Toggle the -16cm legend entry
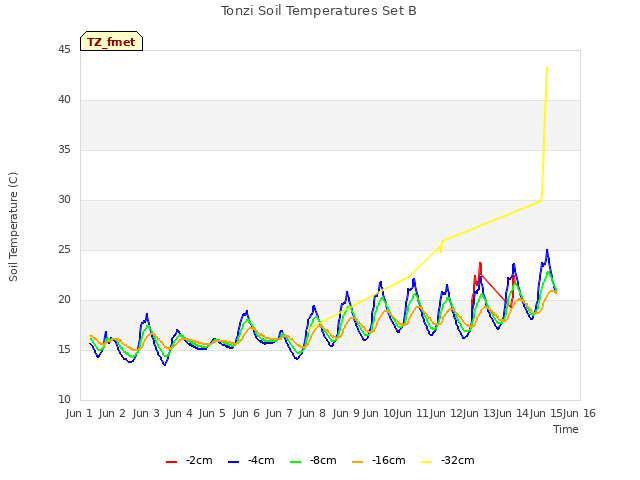The height and width of the screenshot is (480, 640). [379, 461]
